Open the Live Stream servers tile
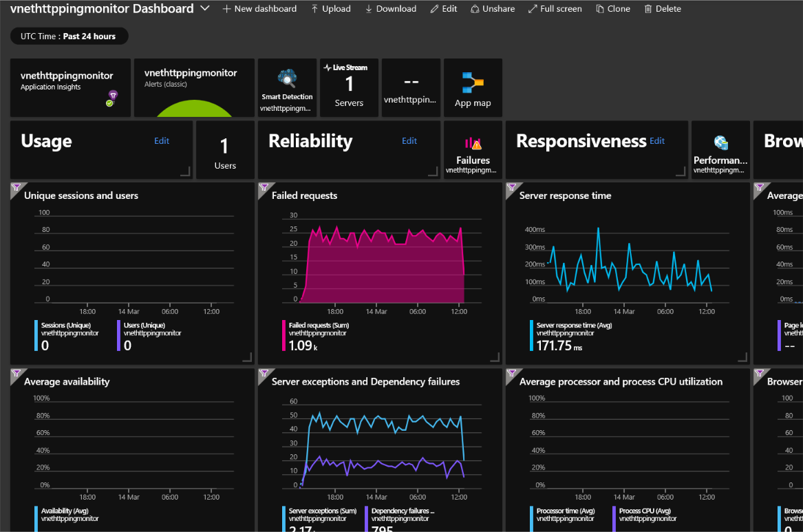 click(x=350, y=87)
